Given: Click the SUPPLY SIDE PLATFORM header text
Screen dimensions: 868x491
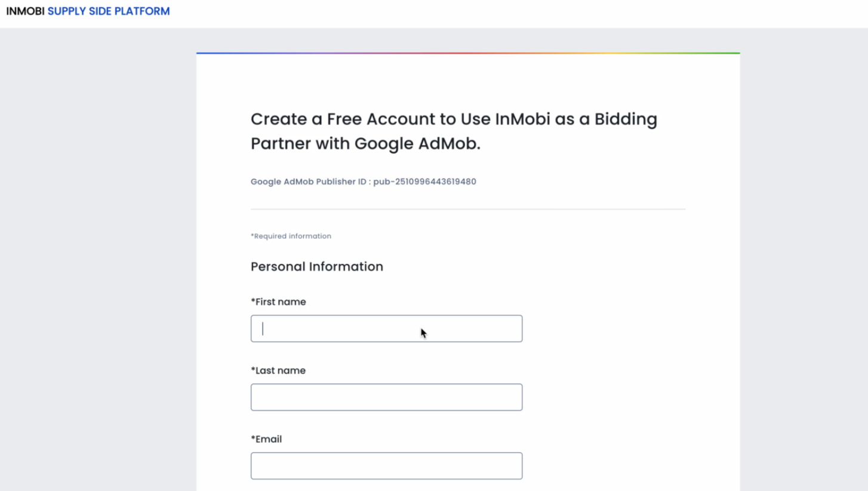Looking at the screenshot, I should point(109,11).
